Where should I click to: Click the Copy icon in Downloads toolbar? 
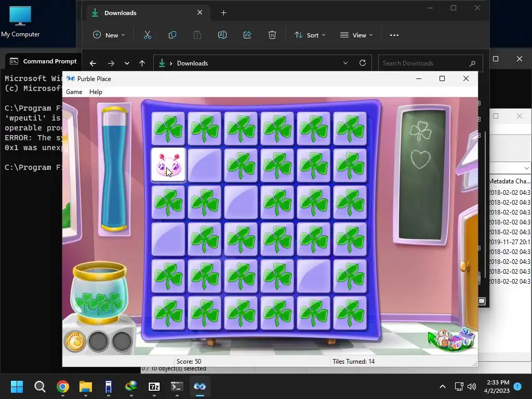[x=172, y=35]
